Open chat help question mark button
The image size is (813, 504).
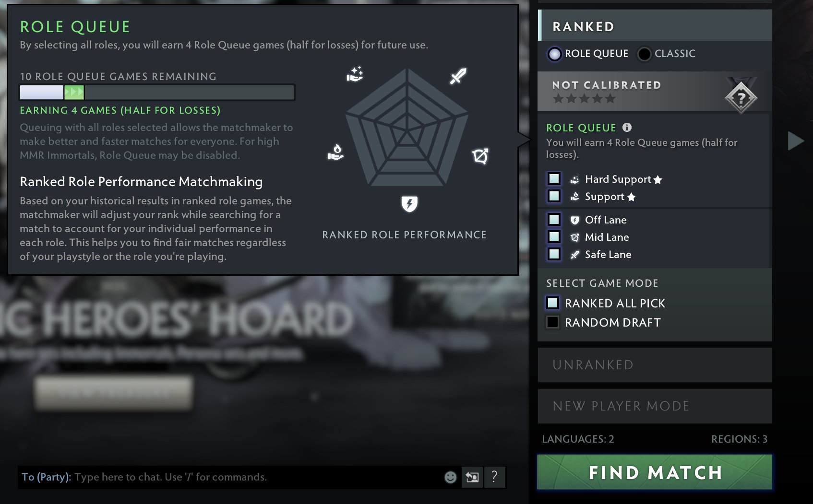point(494,477)
